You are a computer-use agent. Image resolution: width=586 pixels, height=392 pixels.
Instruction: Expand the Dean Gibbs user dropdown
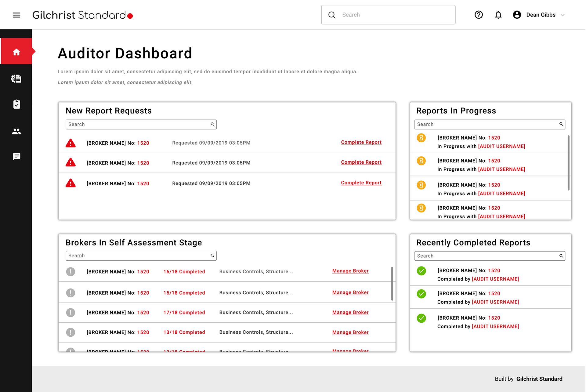coord(562,15)
